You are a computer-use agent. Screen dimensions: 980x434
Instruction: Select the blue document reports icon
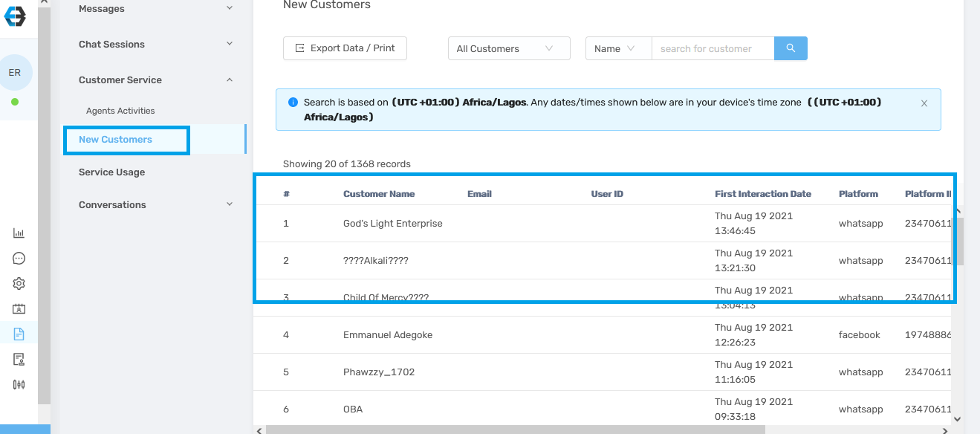click(x=19, y=334)
